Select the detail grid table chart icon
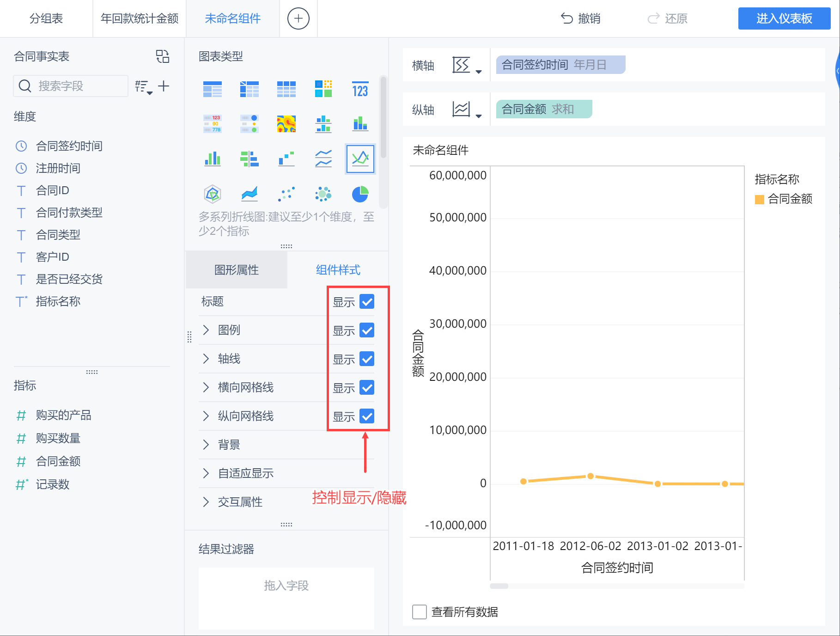840x636 pixels. point(286,89)
